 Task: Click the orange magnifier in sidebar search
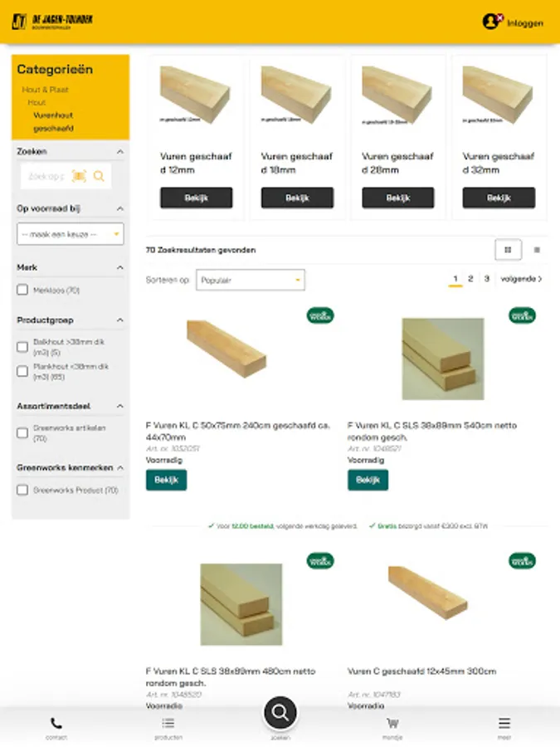coord(99,176)
